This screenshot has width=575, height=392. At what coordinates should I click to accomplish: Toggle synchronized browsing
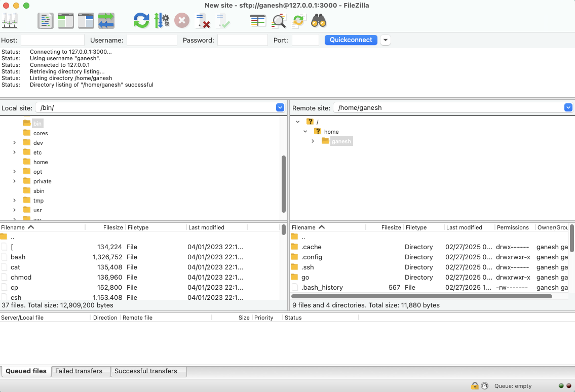(298, 21)
